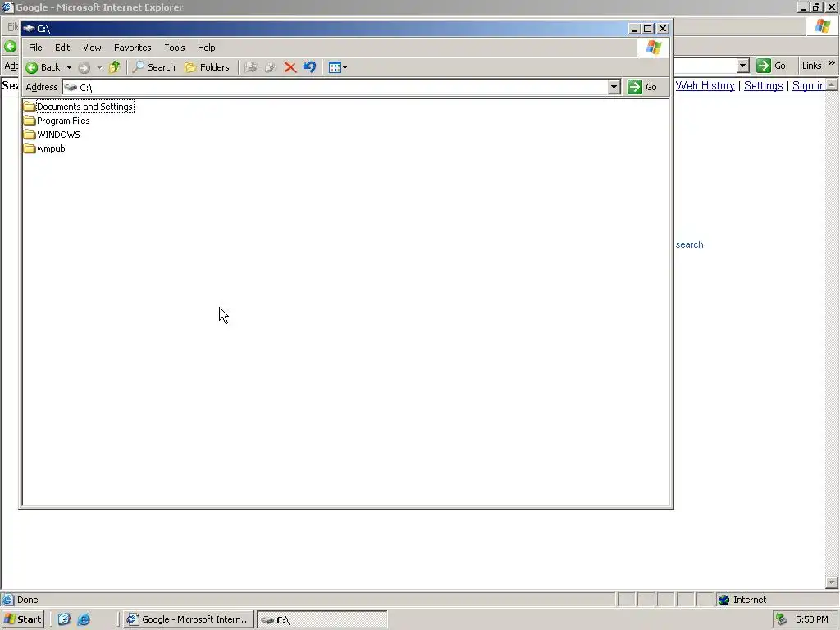The height and width of the screenshot is (630, 840).
Task: Maximize the C:\ window
Action: (x=648, y=29)
